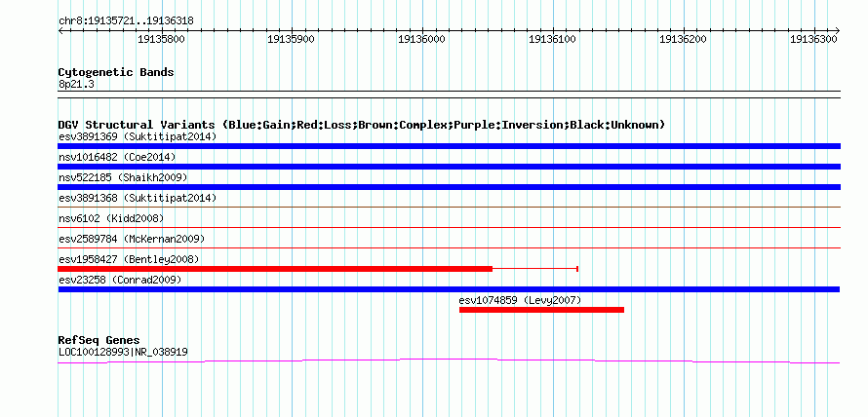Click the blue bar under esv3891369
Viewport: 868px width, 417px height.
tap(449, 146)
